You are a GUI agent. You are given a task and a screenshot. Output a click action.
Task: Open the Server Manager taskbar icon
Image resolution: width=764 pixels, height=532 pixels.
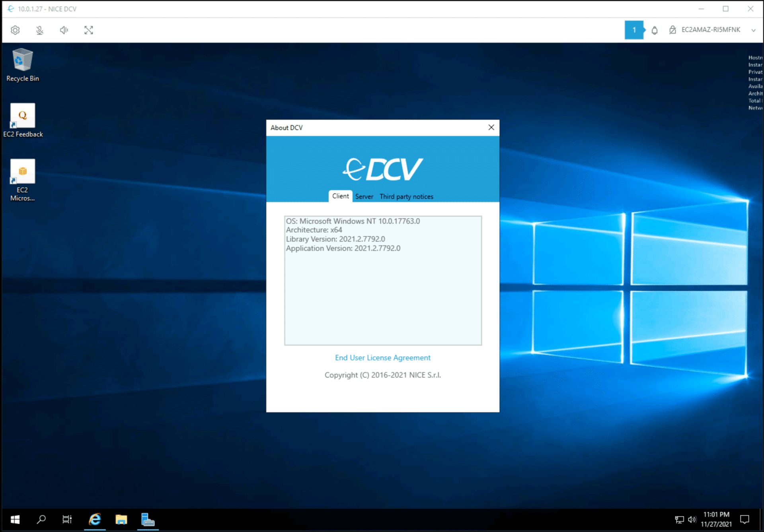(x=148, y=519)
